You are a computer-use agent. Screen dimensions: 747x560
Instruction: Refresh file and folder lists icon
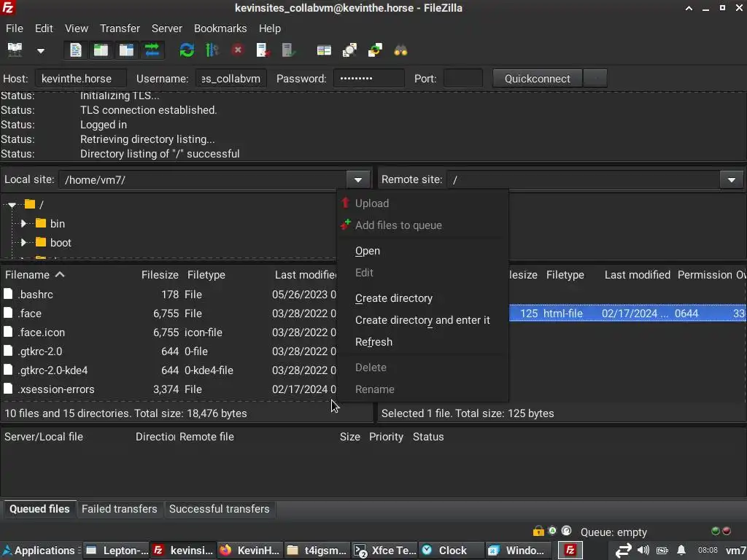pos(187,50)
